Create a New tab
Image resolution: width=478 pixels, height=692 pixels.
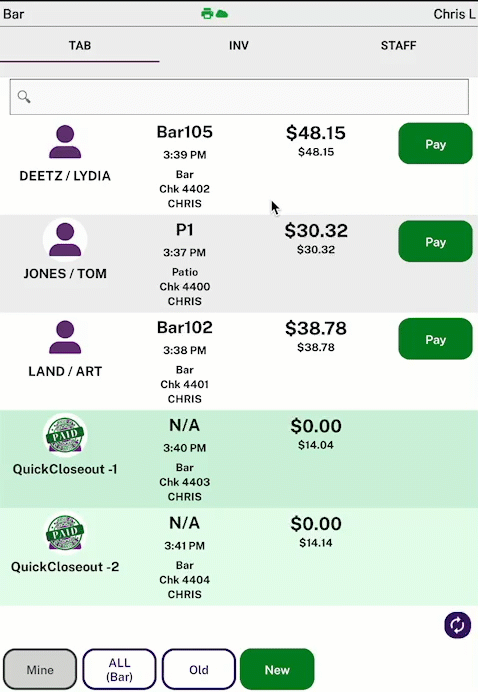click(x=277, y=669)
